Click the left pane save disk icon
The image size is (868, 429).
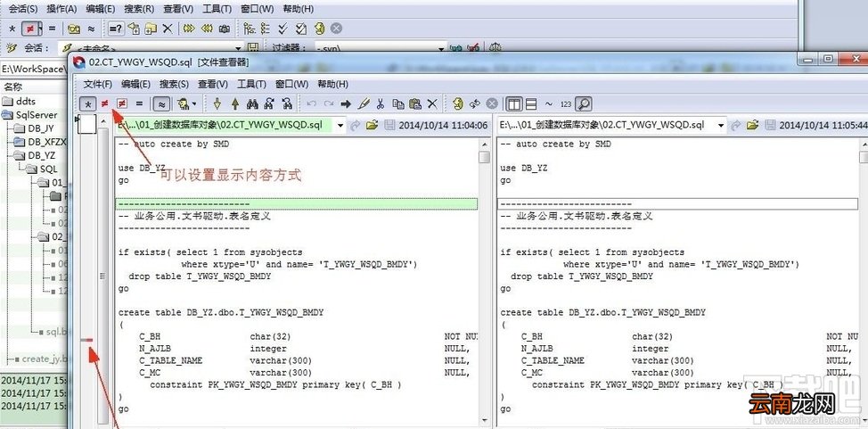coord(389,125)
